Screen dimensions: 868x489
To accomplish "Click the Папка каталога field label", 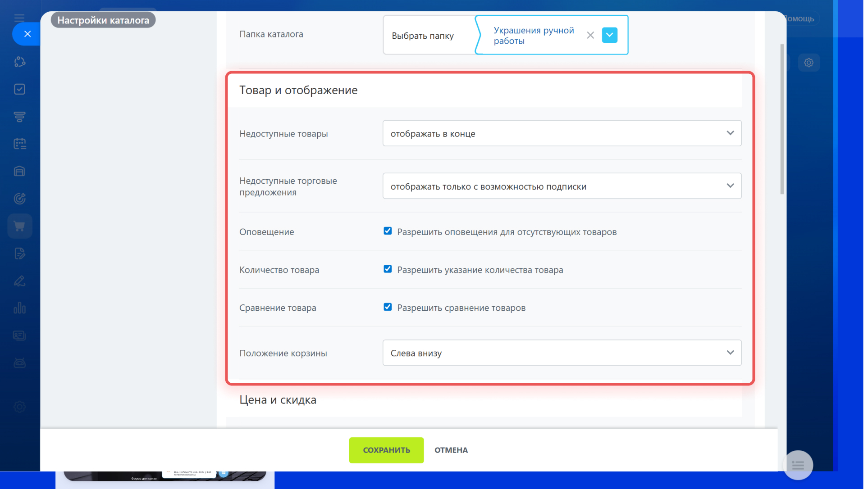I will 271,34.
